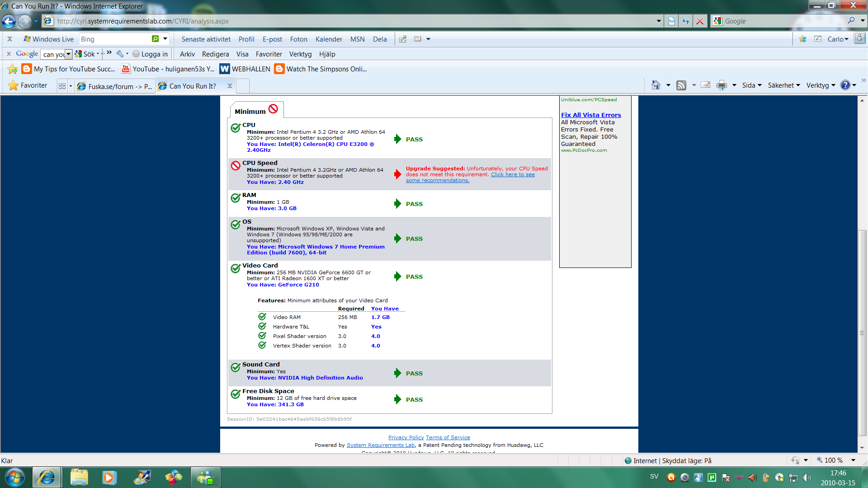This screenshot has width=868, height=488.
Task: Click the browser Forward arrow button
Action: click(x=24, y=21)
